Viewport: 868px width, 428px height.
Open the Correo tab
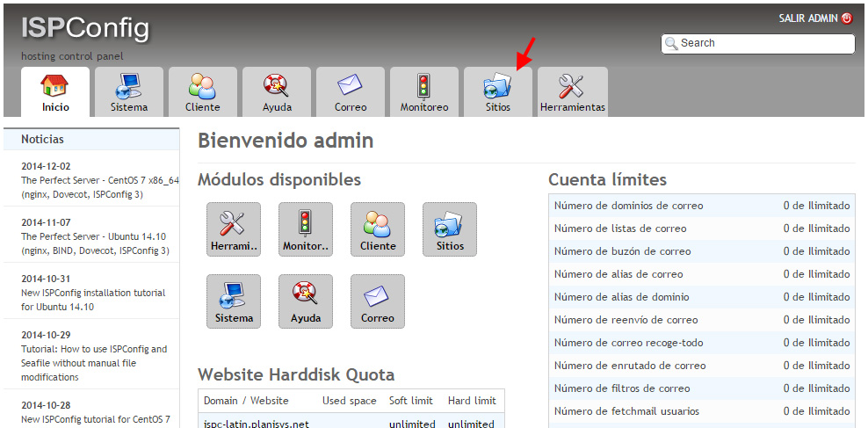point(351,92)
